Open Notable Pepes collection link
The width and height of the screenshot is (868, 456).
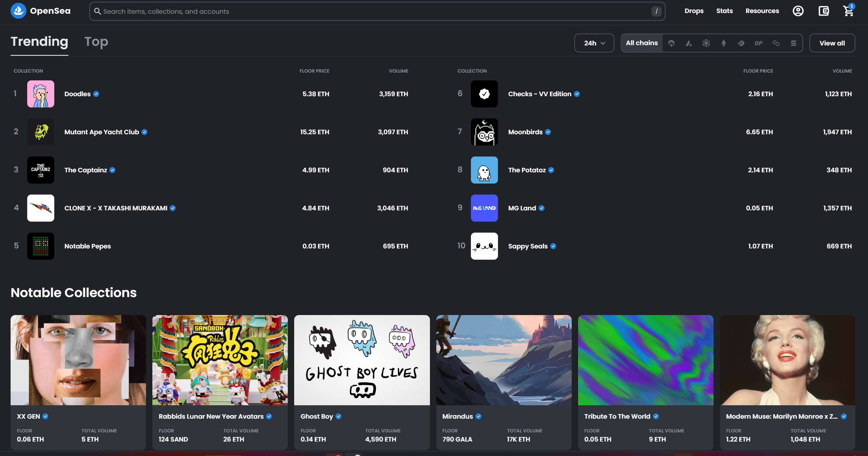point(87,246)
